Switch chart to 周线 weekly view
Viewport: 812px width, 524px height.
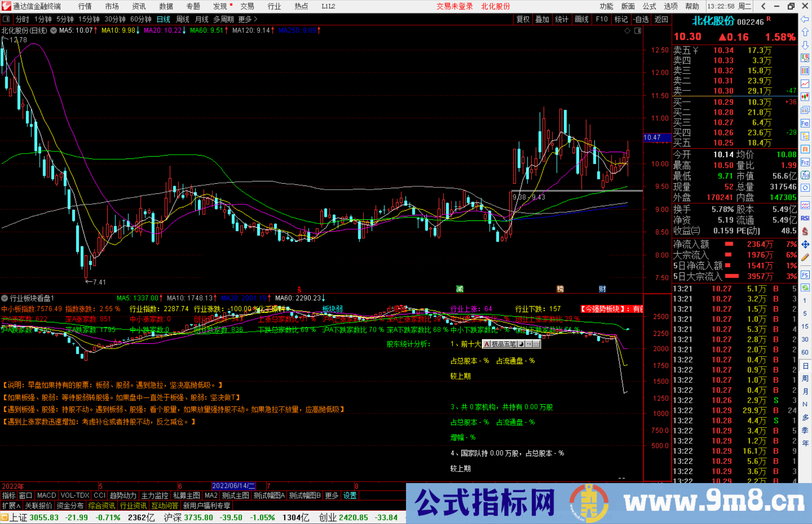(183, 19)
